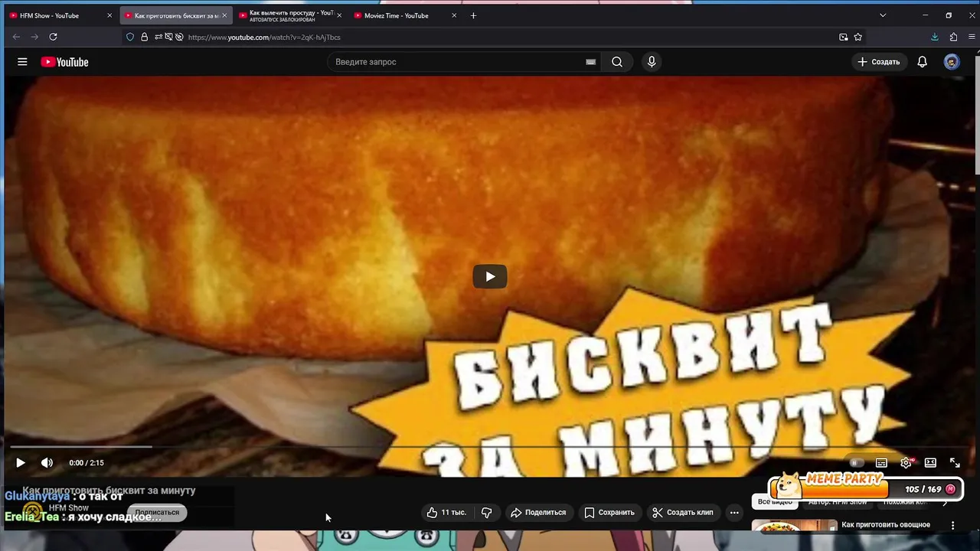Screen dimensions: 980x551
Task: Click the play control in player bar
Action: click(x=21, y=462)
